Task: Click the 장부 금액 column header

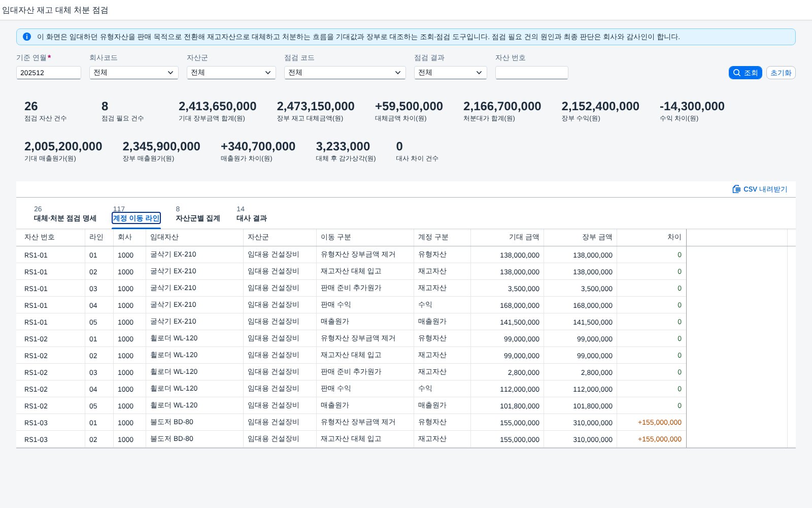Action: pos(597,237)
